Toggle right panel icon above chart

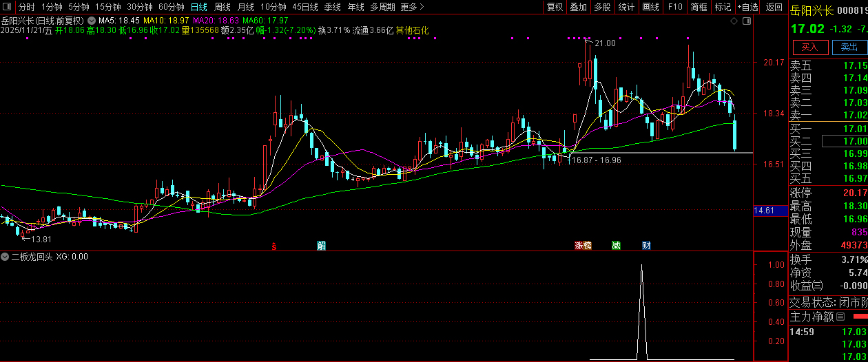746,21
